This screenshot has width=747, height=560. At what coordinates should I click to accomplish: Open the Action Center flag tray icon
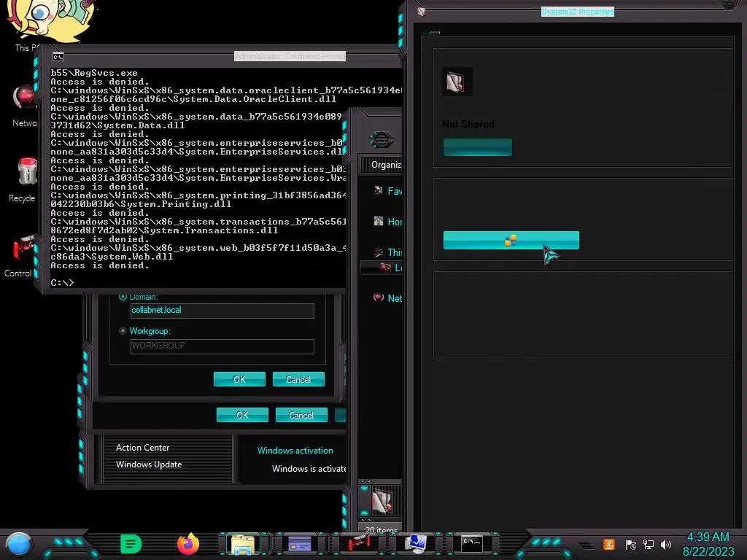[x=630, y=544]
